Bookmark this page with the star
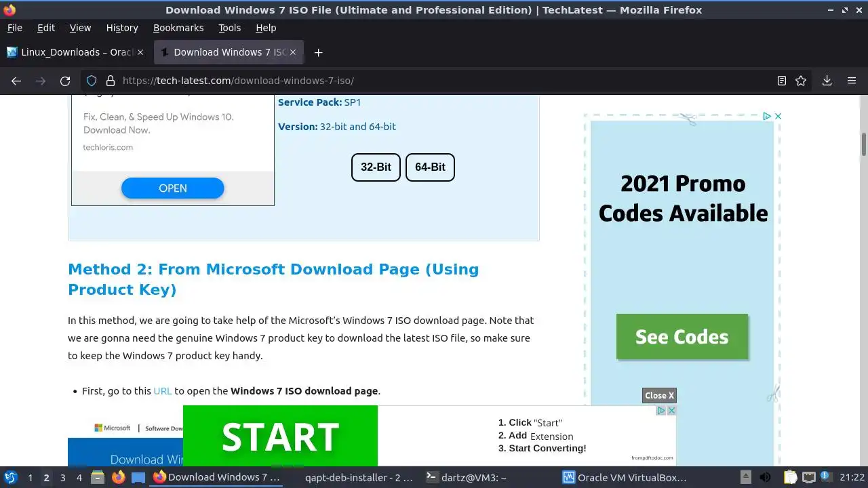The height and width of the screenshot is (488, 868). (801, 81)
